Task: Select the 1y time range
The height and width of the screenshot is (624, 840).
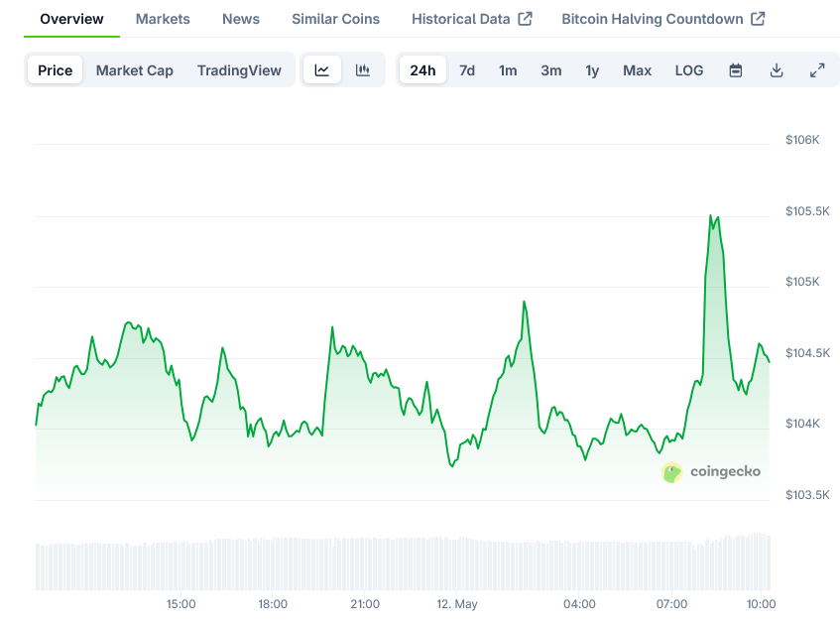Action: click(592, 69)
